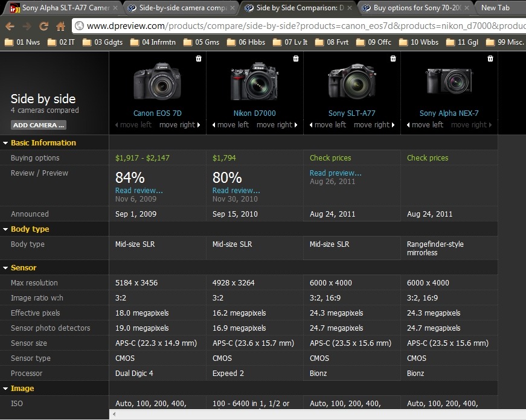This screenshot has height=420, width=526.
Task: Reload the page with refresh icon
Action: (43, 26)
